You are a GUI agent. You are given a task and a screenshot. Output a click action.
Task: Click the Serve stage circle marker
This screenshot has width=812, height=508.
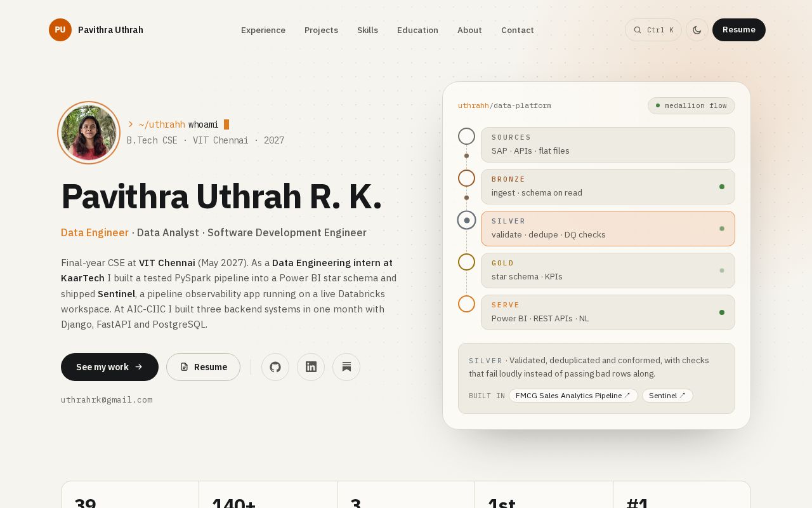(466, 304)
